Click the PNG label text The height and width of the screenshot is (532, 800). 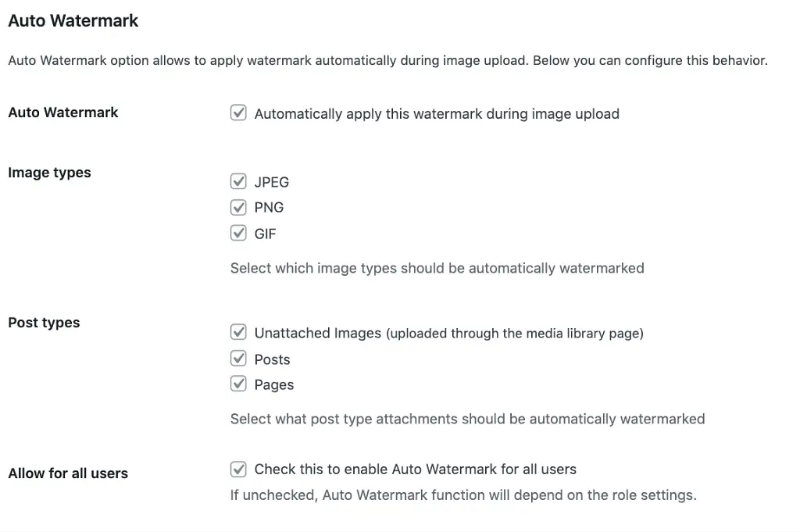coord(269,207)
